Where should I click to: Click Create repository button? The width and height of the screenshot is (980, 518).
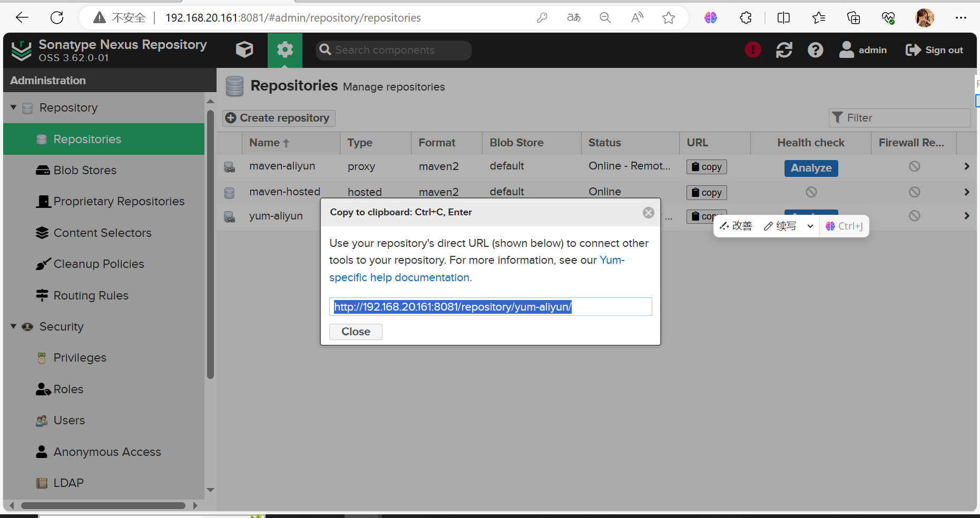coord(279,118)
